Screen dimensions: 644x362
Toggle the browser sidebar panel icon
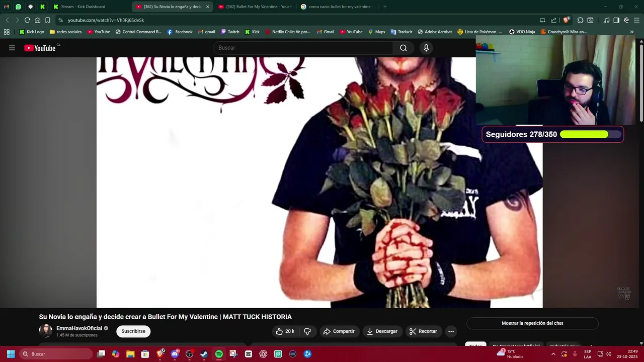click(616, 20)
